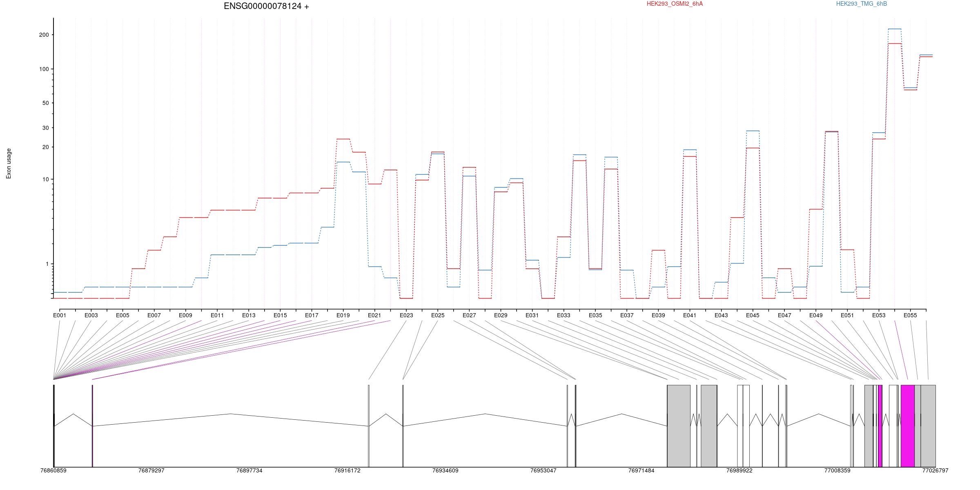Click the gene title ENSG00000078124 +
The width and height of the screenshot is (980, 490).
[x=266, y=6]
